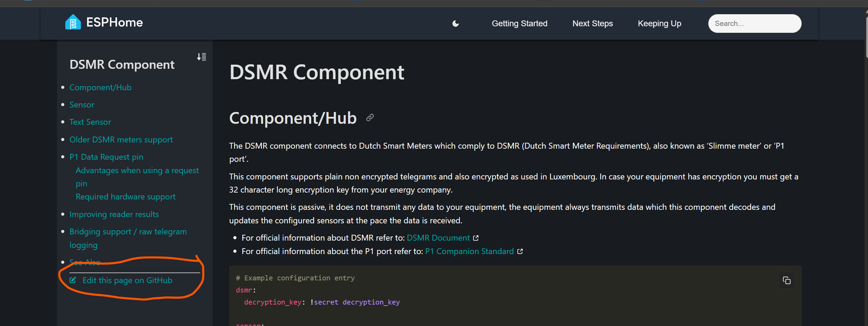Viewport: 868px width, 326px height.
Task: Open the Keeping Up menu
Action: click(659, 24)
